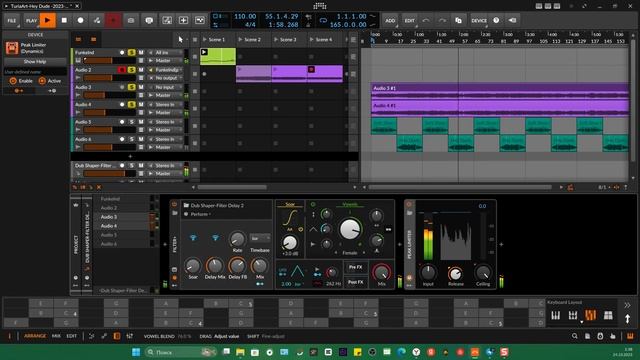
Task: Click the Post FX button
Action: pyautogui.click(x=356, y=282)
